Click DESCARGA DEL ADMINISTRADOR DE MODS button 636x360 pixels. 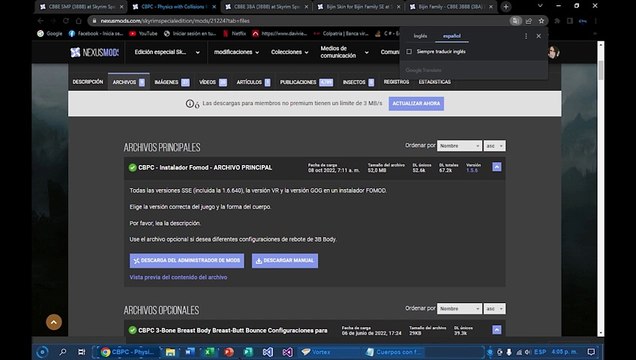[x=187, y=261]
